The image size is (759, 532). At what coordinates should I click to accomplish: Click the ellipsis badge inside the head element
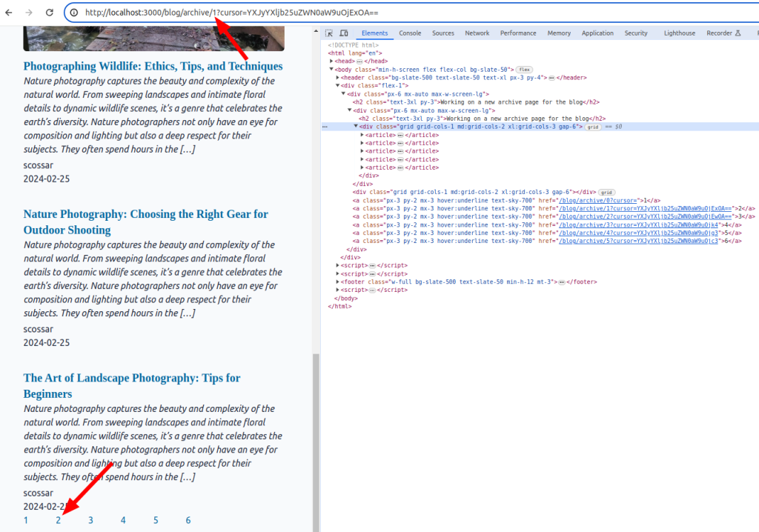coord(359,61)
